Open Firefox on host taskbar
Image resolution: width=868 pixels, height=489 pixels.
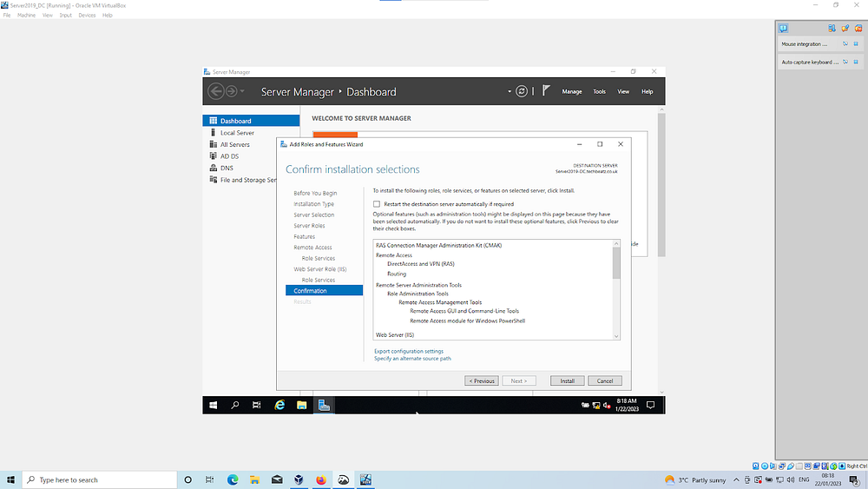pos(321,479)
